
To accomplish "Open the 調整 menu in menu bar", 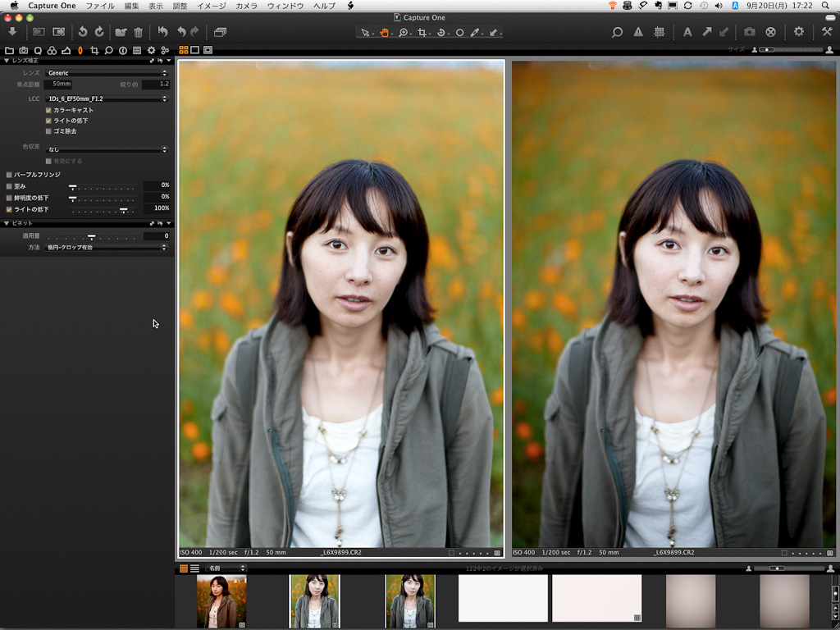I will pyautogui.click(x=180, y=6).
